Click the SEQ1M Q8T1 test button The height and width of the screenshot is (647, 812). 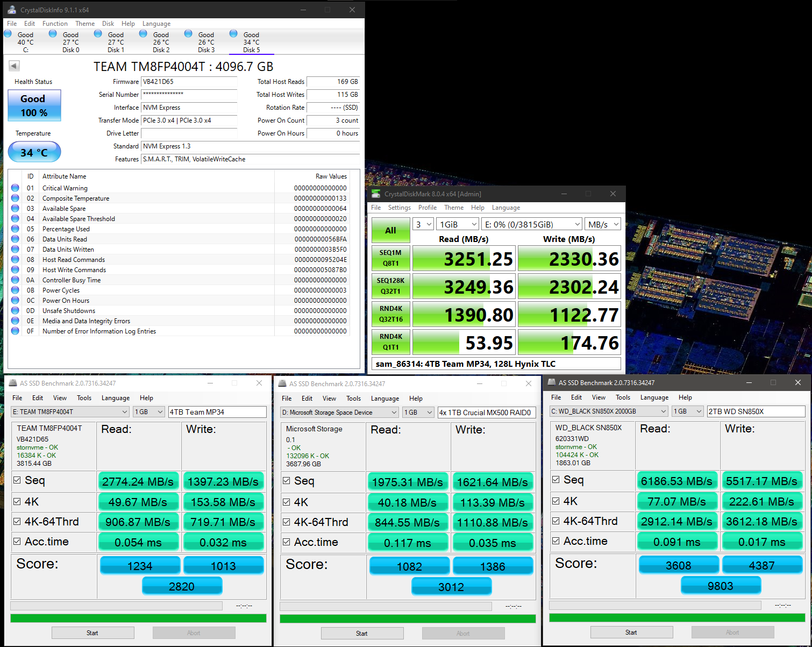[x=390, y=258]
